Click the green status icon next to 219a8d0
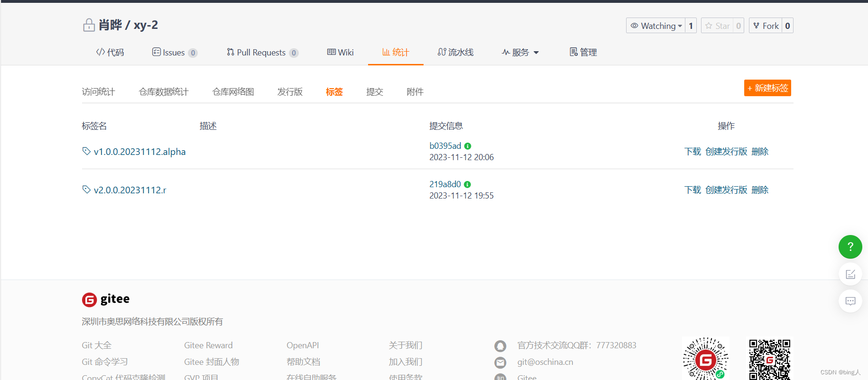 click(467, 184)
